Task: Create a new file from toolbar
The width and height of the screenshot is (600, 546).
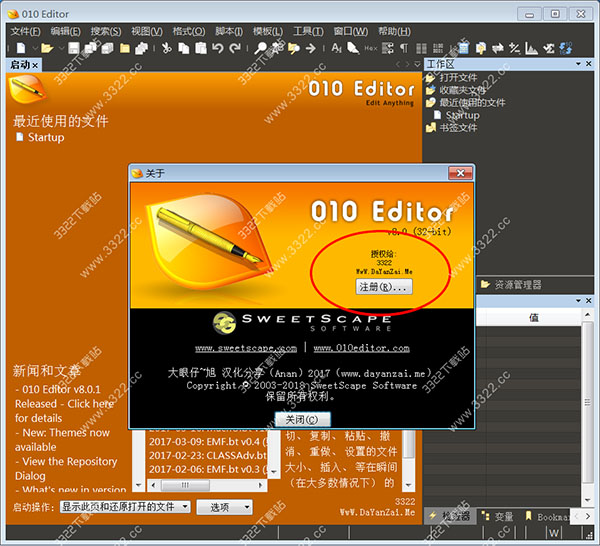Action: tap(21, 48)
